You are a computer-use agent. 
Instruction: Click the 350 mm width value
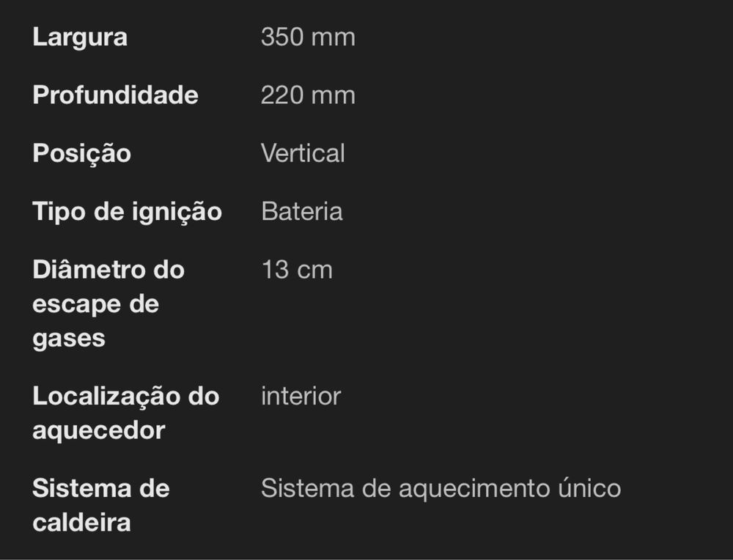[x=308, y=37]
